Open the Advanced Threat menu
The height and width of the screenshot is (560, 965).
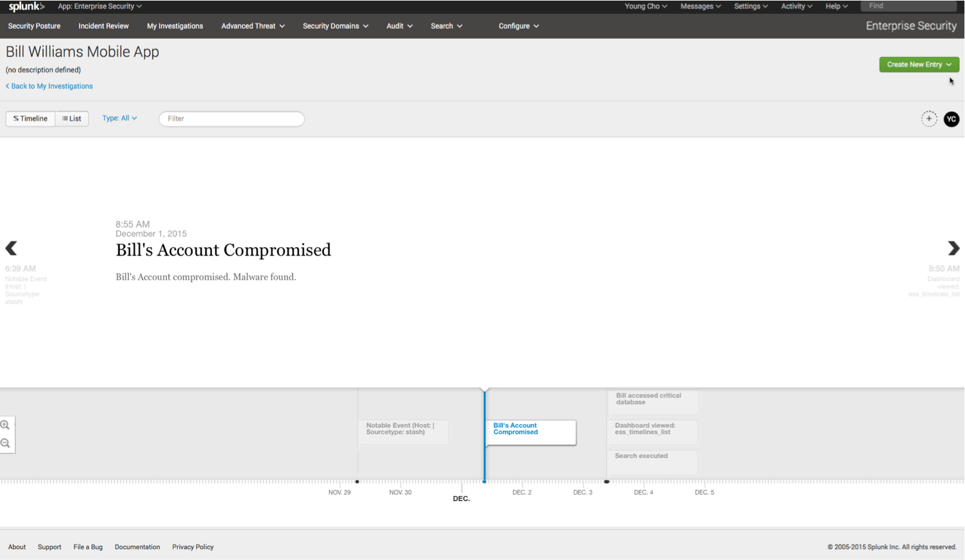(x=253, y=26)
